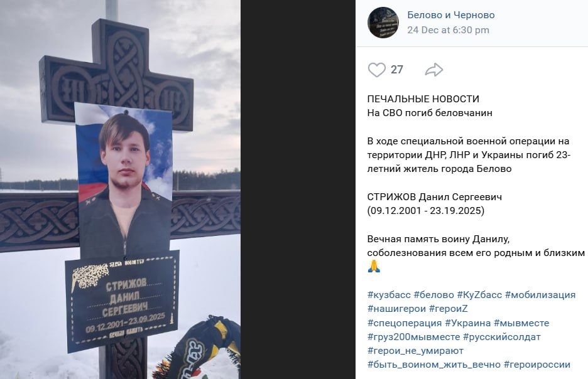Open the #белово hashtag
The width and height of the screenshot is (588, 379).
click(434, 295)
